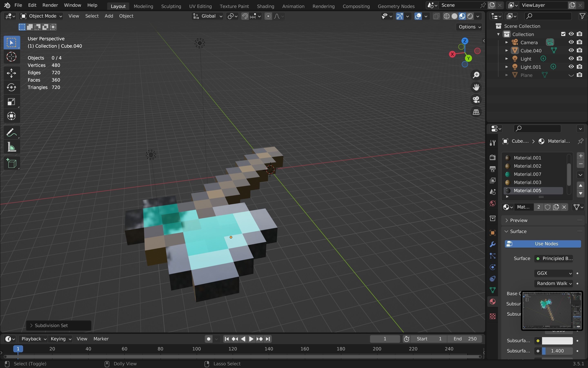Uncheck the Collection exclude checkbox
This screenshot has width=588, height=368.
point(563,34)
